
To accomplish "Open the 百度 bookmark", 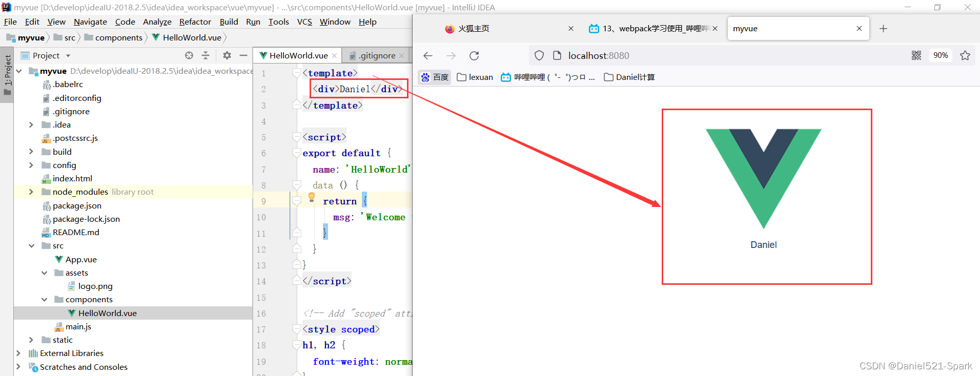I will [x=435, y=77].
